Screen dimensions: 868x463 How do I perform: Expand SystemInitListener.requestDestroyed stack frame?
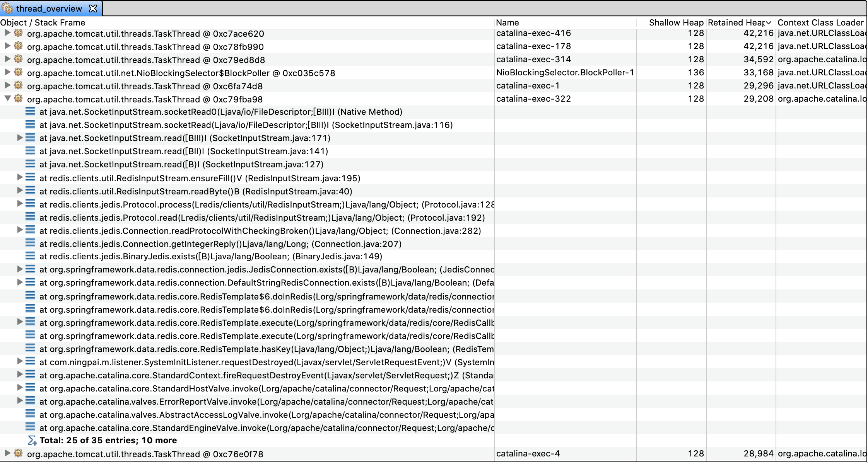pos(20,362)
